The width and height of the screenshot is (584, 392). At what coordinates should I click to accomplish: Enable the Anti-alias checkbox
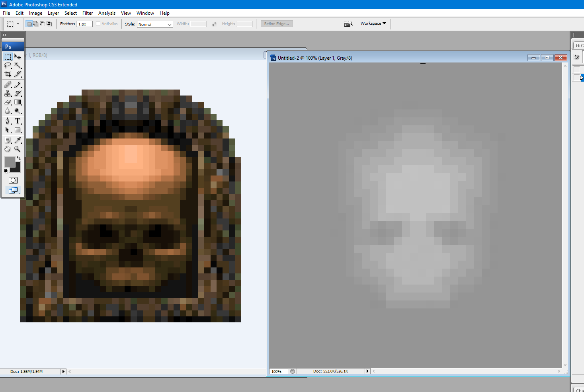pyautogui.click(x=98, y=24)
